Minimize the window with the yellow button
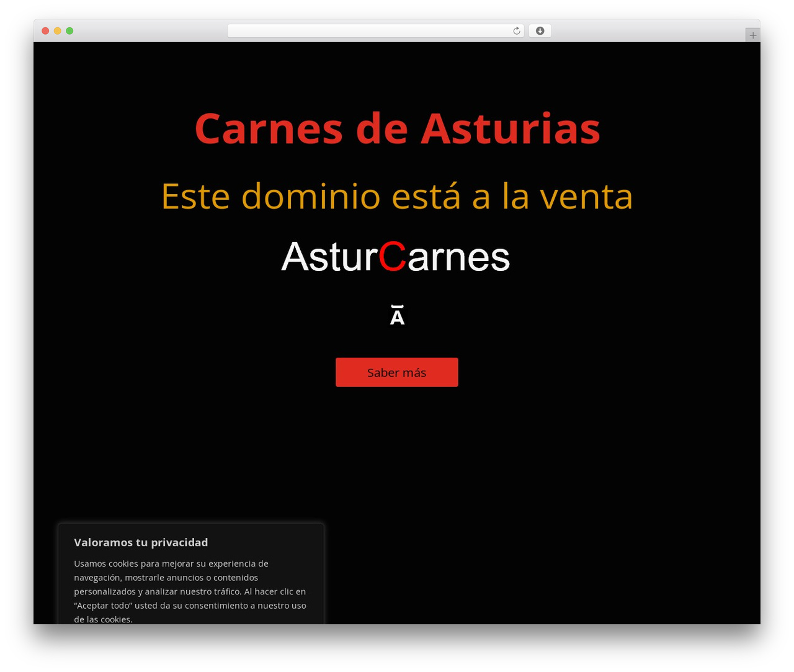The image size is (794, 672). (58, 31)
